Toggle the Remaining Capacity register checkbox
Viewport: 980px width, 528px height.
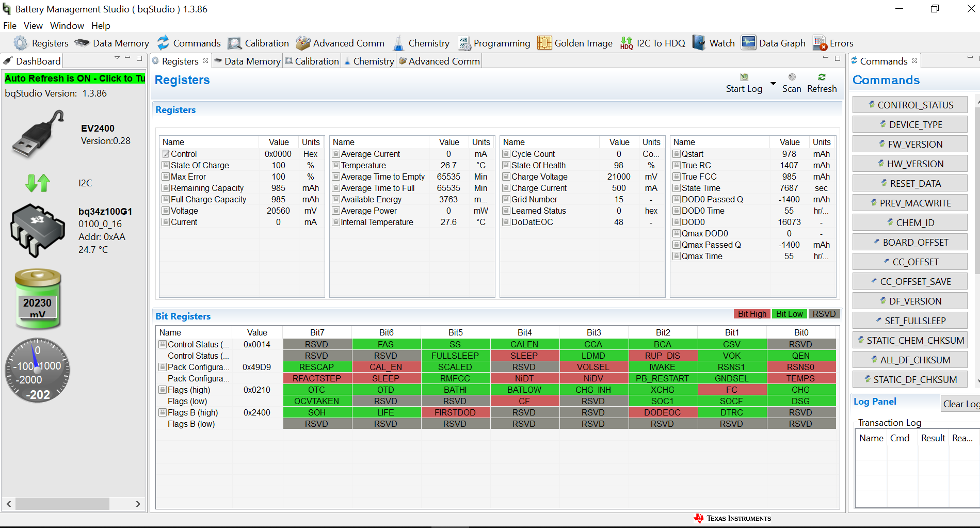pyautogui.click(x=166, y=188)
